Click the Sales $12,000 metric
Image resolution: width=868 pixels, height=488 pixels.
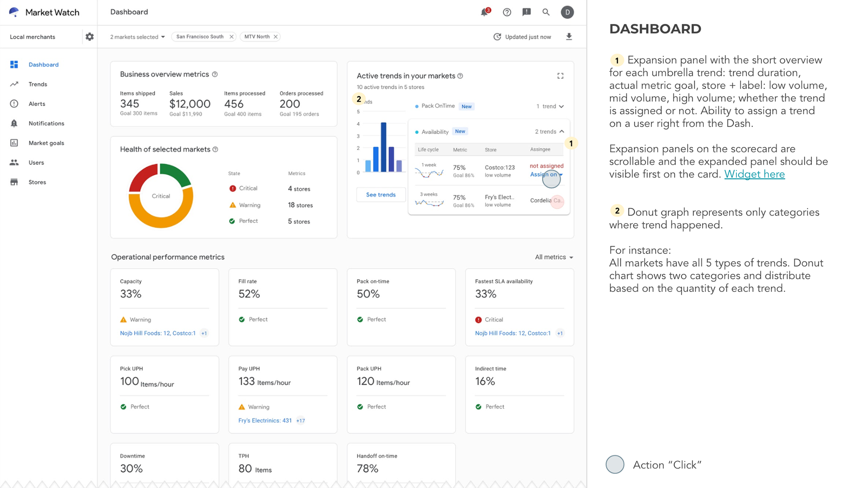pos(190,104)
